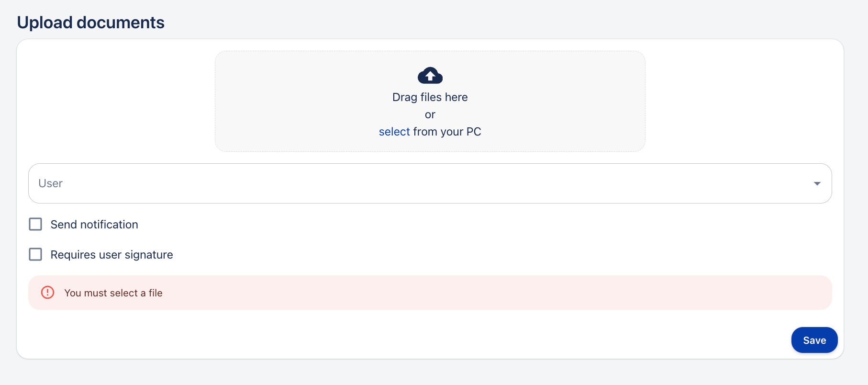The width and height of the screenshot is (868, 385).
Task: Click the "select" file link
Action: (394, 132)
